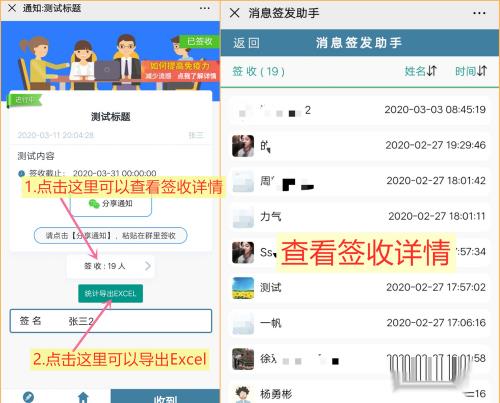Image resolution: width=500 pixels, height=403 pixels.
Task: Click the 分享通知 button
Action: pyautogui.click(x=111, y=204)
